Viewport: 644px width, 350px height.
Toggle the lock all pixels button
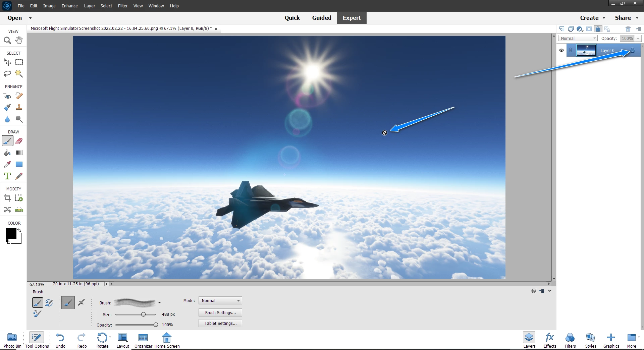coord(598,29)
